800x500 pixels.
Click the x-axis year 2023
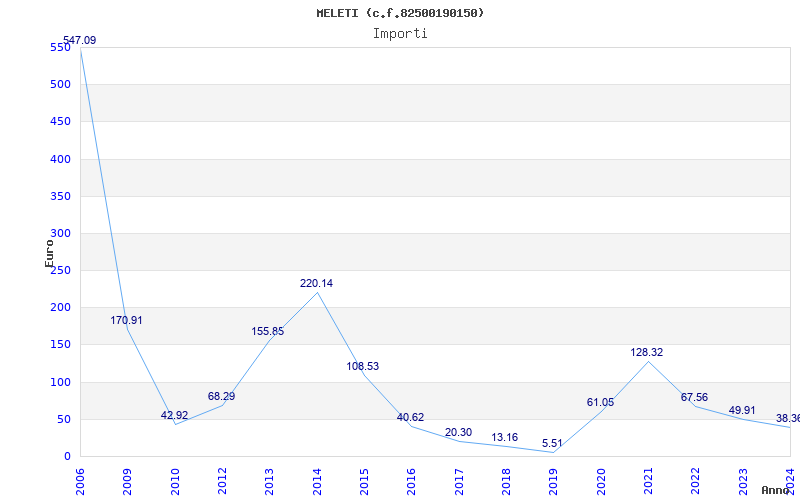pos(743,482)
